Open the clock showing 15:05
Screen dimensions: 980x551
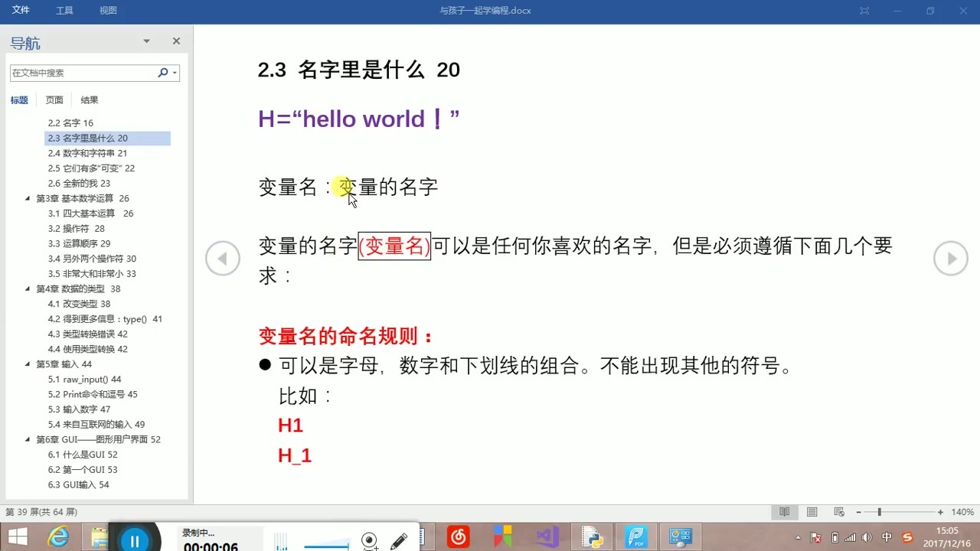click(x=947, y=537)
